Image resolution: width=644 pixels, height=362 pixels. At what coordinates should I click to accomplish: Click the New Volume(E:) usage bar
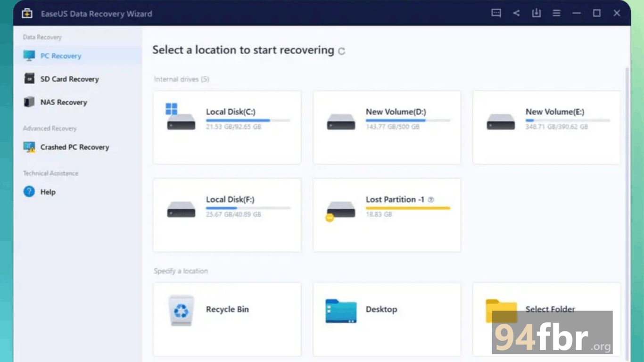point(568,121)
